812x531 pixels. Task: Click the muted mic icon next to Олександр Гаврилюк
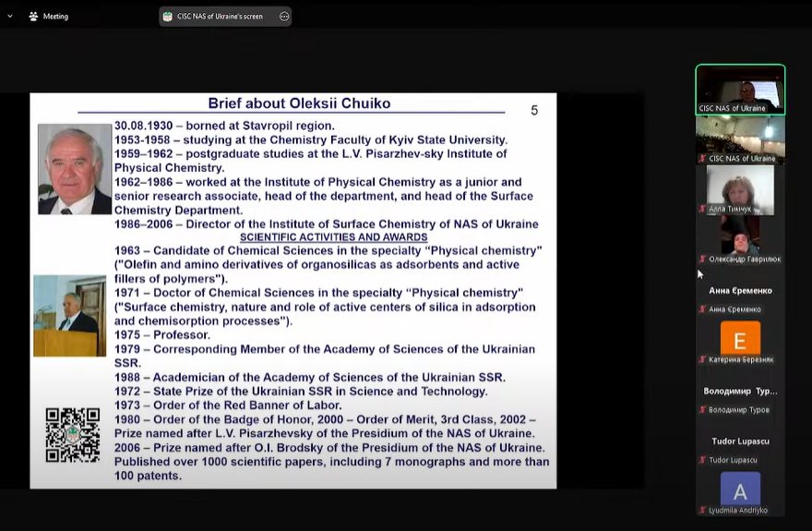pos(702,259)
